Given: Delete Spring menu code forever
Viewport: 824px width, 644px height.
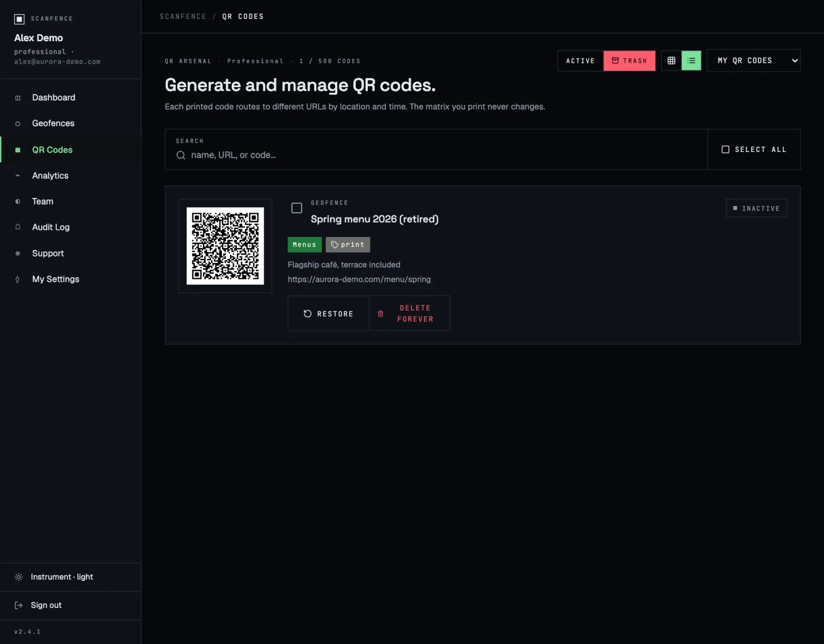Looking at the screenshot, I should tap(410, 313).
